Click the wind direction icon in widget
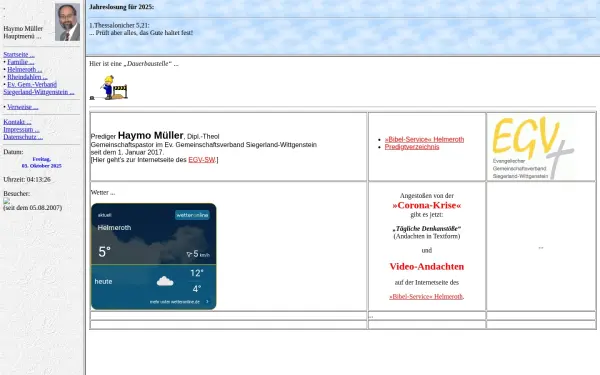 [189, 254]
